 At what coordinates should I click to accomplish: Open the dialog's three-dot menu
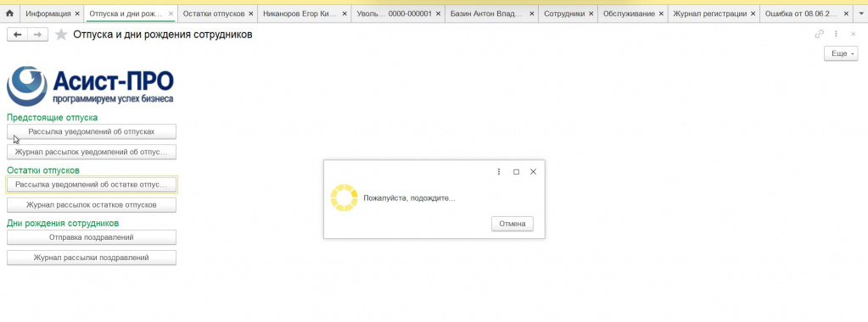click(x=499, y=171)
